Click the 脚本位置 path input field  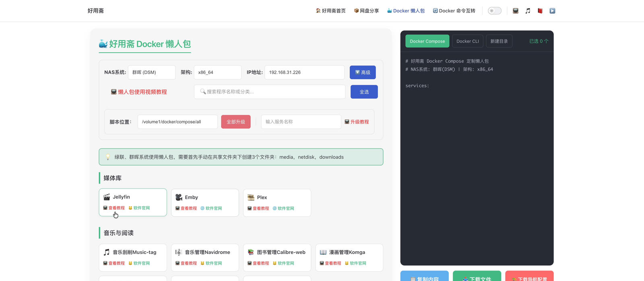point(178,122)
